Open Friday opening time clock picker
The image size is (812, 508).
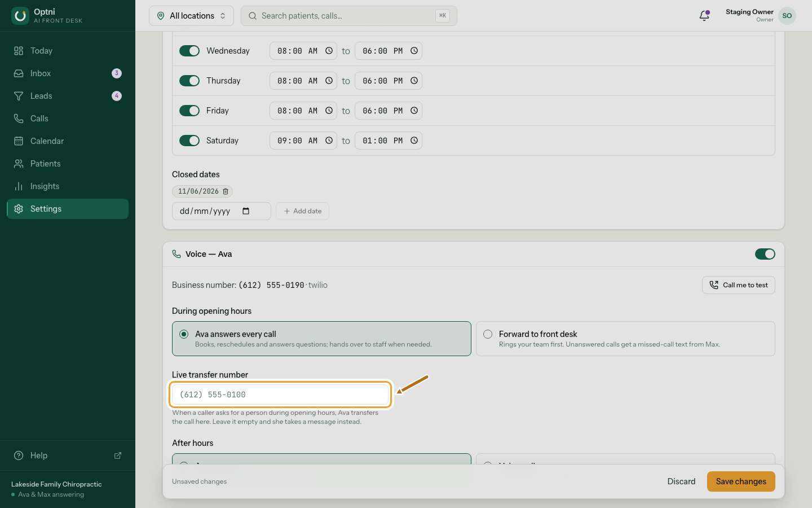329,111
